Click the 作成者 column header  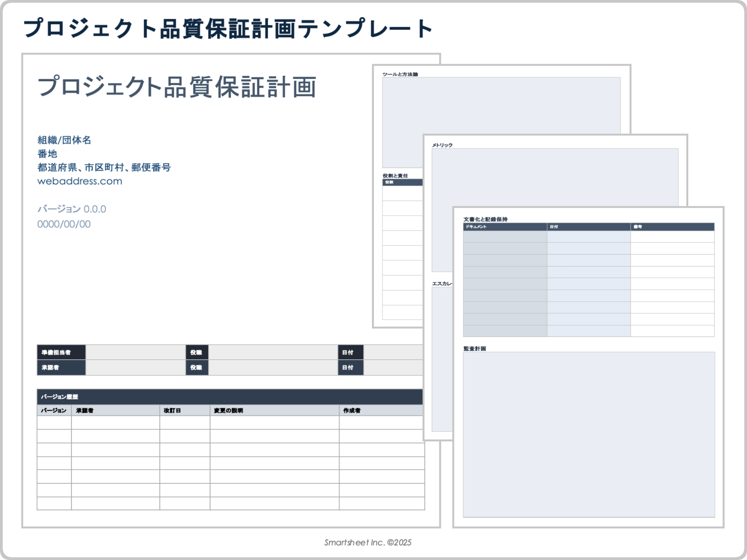coord(352,410)
